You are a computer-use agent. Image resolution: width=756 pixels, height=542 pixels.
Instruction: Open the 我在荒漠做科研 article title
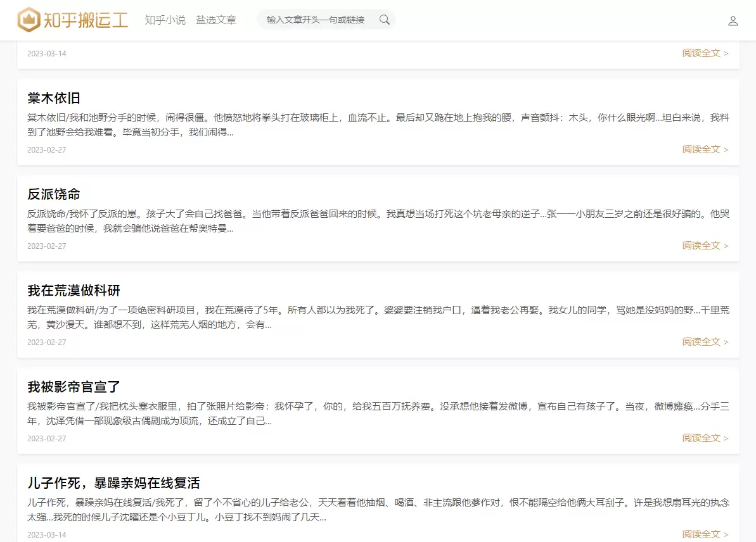tap(74, 291)
